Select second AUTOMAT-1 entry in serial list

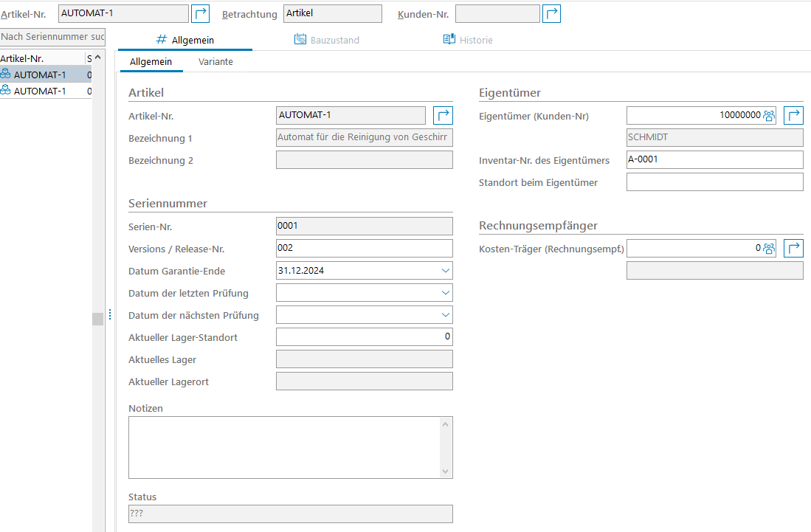point(40,91)
